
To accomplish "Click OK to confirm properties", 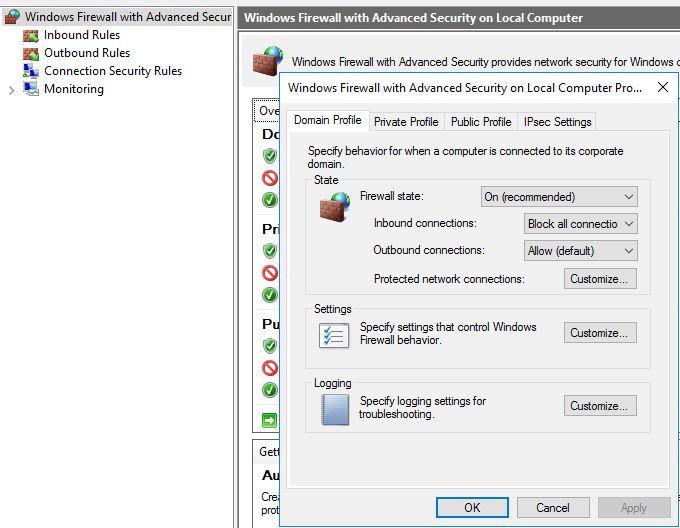I will (472, 508).
